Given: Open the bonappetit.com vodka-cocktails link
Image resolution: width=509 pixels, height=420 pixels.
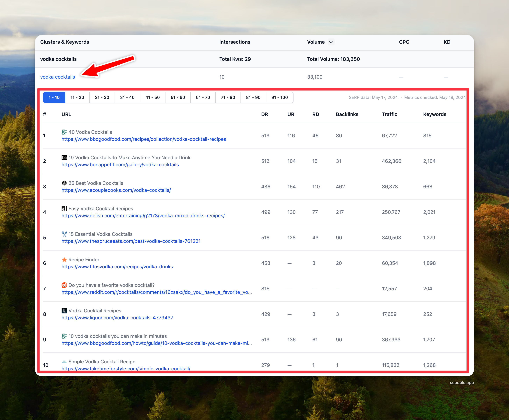Looking at the screenshot, I should tap(120, 165).
